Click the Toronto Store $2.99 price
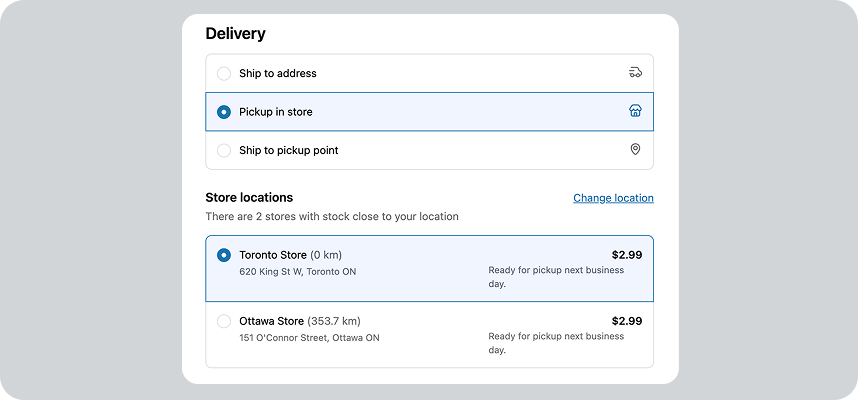858x400 pixels. coord(627,255)
